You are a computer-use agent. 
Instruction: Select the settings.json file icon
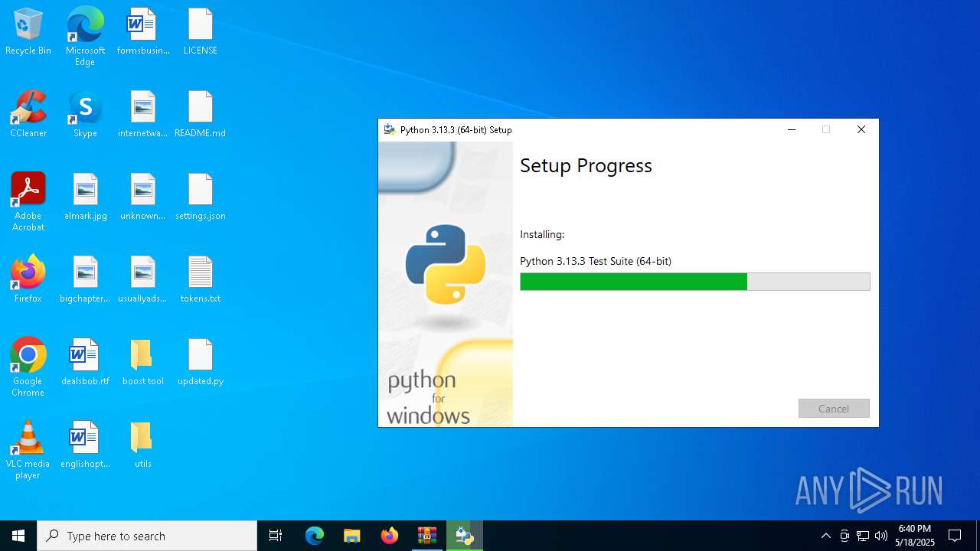coord(201,197)
